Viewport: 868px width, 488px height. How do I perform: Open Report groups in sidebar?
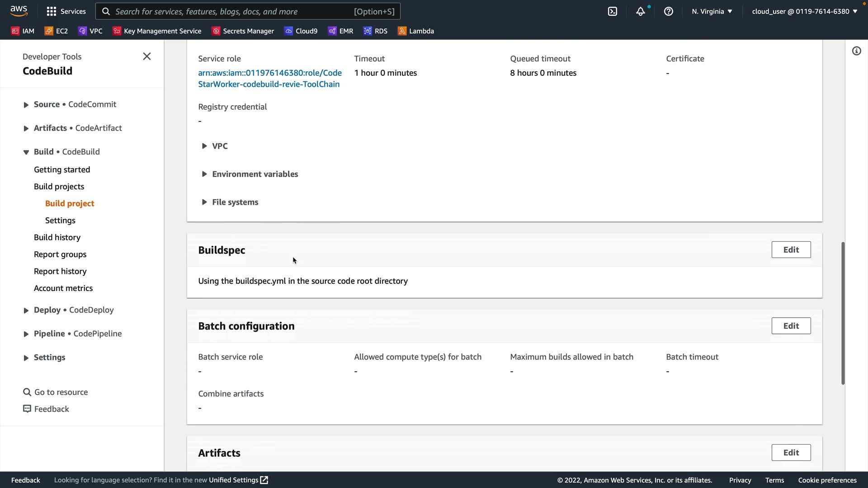[x=60, y=254]
